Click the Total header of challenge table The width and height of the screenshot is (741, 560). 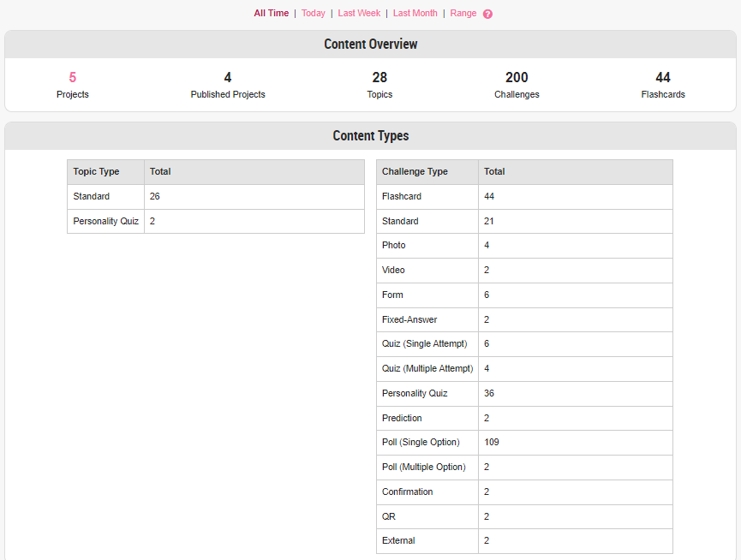coord(576,172)
